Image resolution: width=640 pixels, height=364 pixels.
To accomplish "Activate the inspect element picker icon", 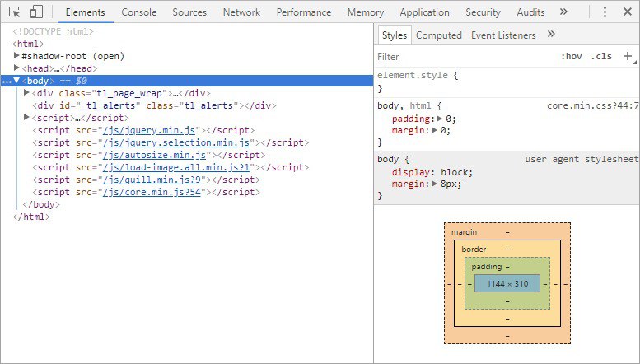I will click(14, 12).
